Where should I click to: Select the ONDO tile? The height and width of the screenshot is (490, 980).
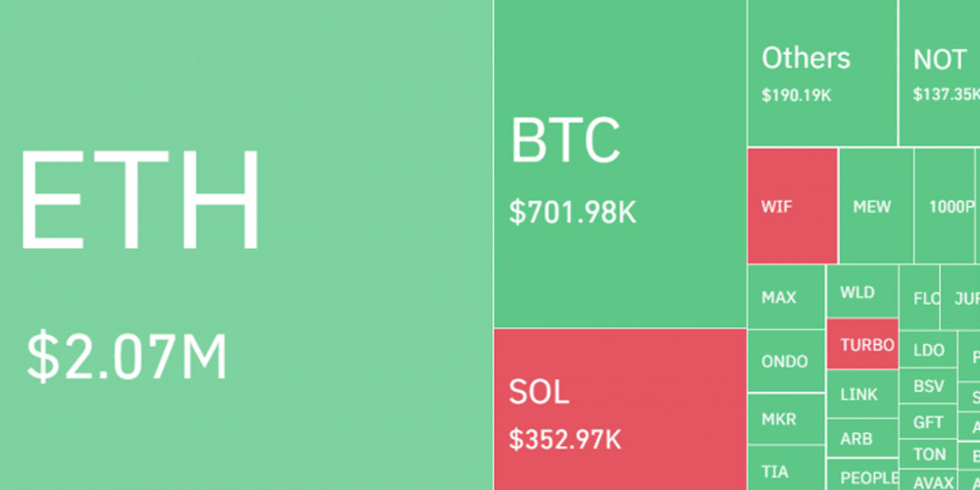click(x=786, y=361)
